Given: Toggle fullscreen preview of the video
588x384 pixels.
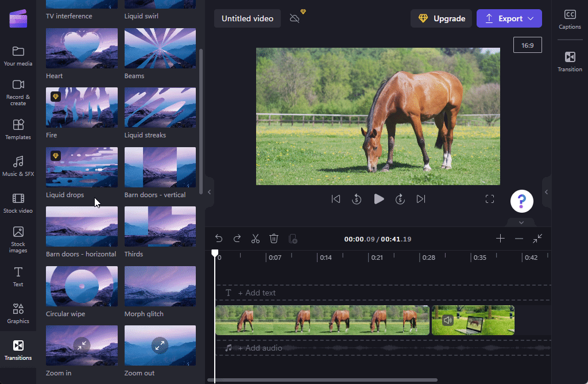Looking at the screenshot, I should (490, 199).
